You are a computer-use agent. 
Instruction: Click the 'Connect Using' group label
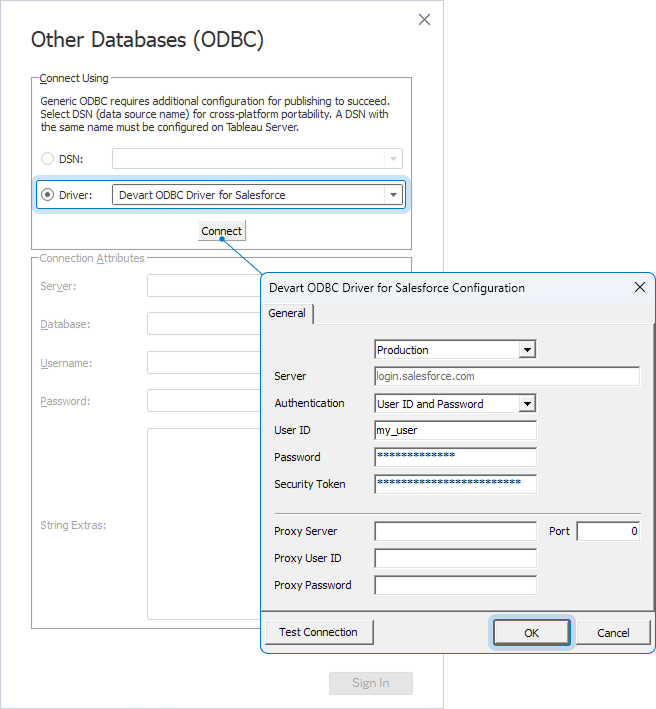(x=74, y=78)
